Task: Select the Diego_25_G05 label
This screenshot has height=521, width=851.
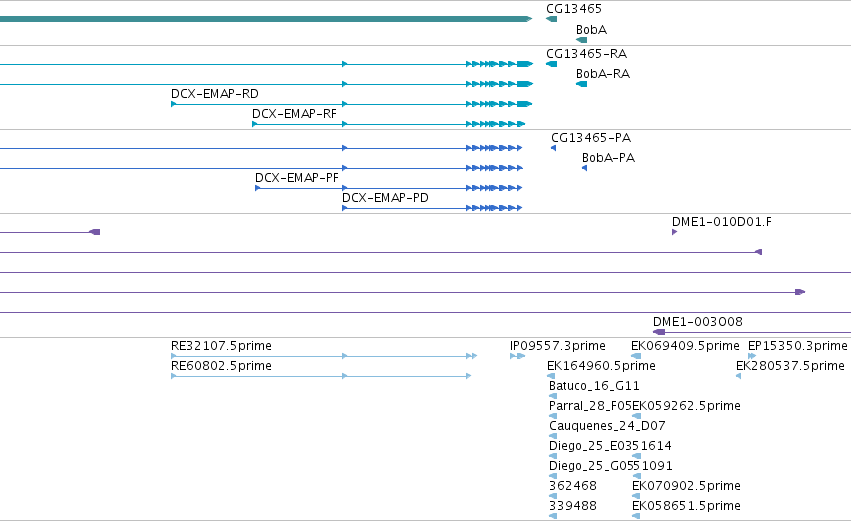Action: point(590,466)
